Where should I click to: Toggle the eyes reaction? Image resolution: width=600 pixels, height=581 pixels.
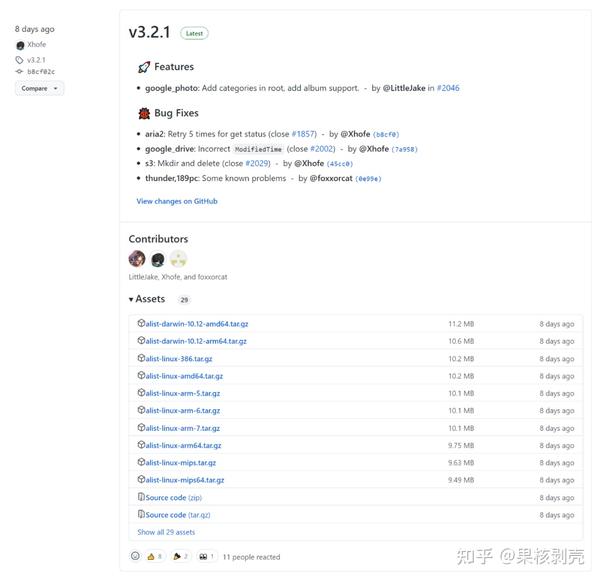coord(207,557)
